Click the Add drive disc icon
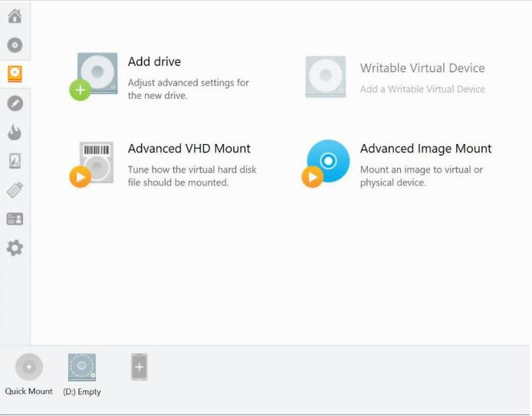The width and height of the screenshot is (532, 416). point(96,75)
